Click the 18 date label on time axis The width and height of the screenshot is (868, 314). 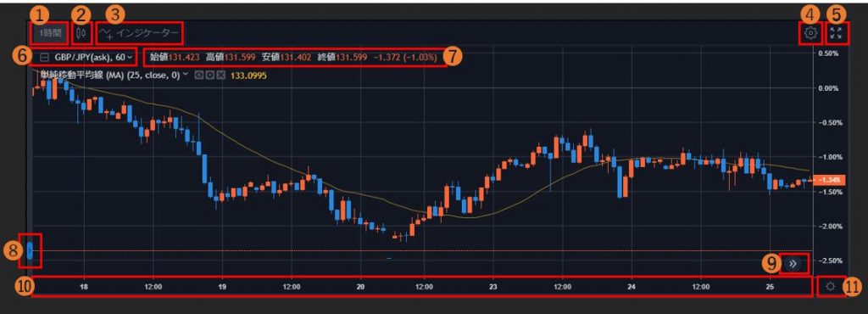tap(84, 287)
